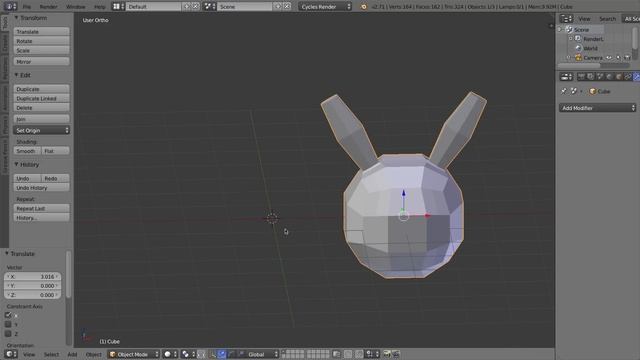Open the Render Layers properties tab icon
Viewport: 640px width, 360px height.
coord(591,77)
